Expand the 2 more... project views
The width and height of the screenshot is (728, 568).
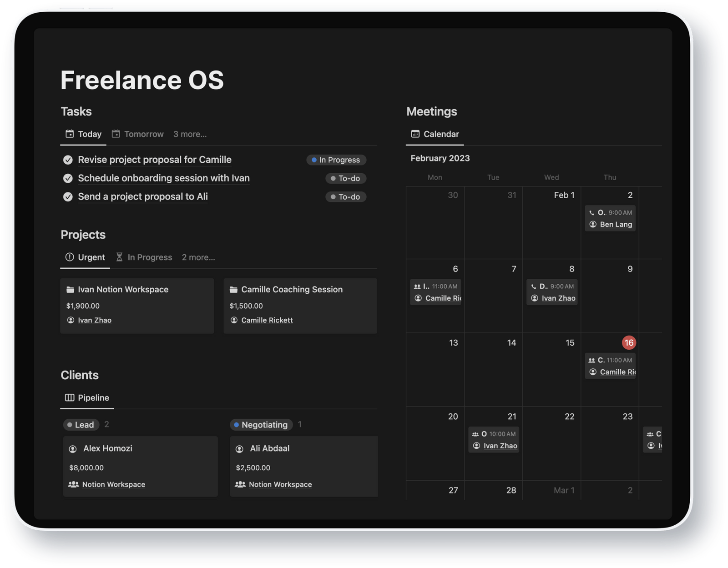[x=198, y=257]
